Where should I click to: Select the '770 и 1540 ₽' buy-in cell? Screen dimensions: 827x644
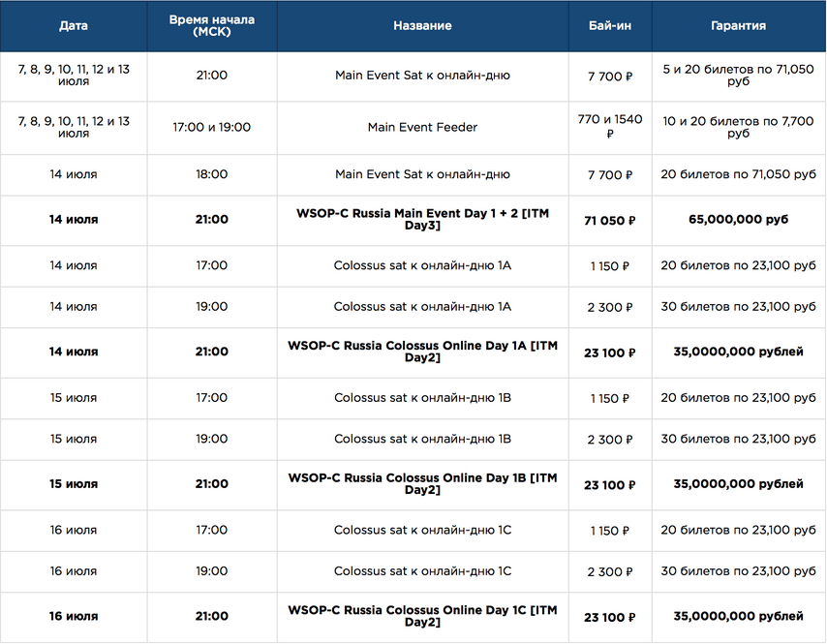tap(610, 127)
